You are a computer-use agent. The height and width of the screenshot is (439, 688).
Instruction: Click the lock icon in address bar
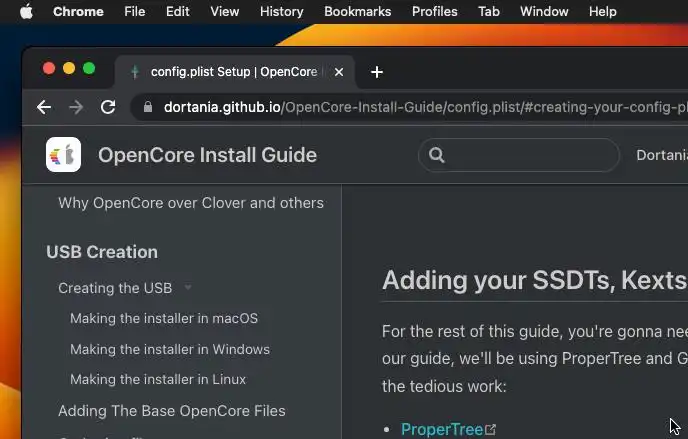click(148, 107)
